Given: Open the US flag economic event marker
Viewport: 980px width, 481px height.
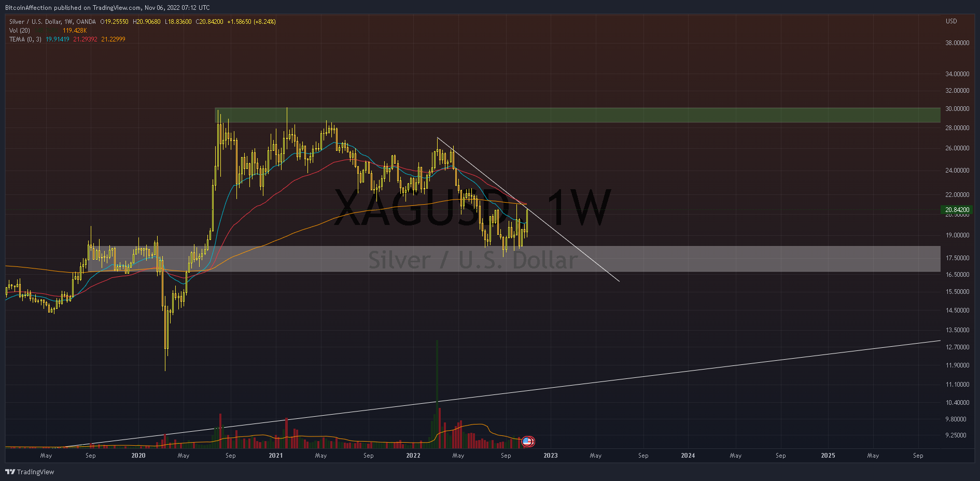Looking at the screenshot, I should [x=527, y=442].
